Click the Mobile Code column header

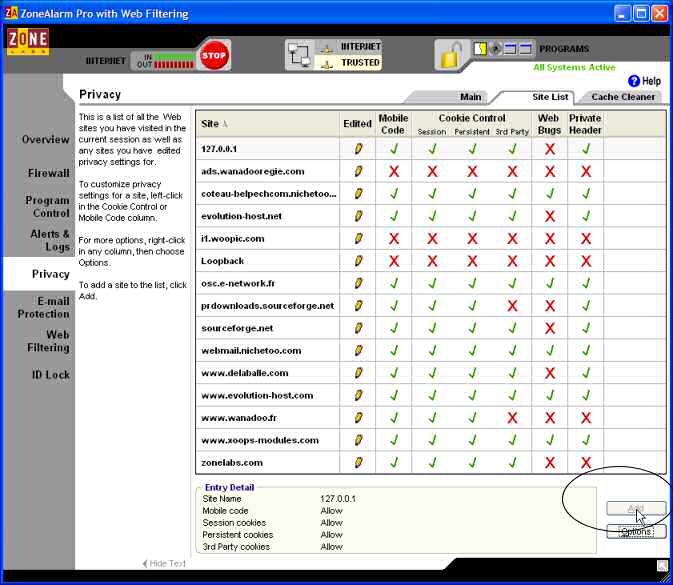click(x=393, y=124)
